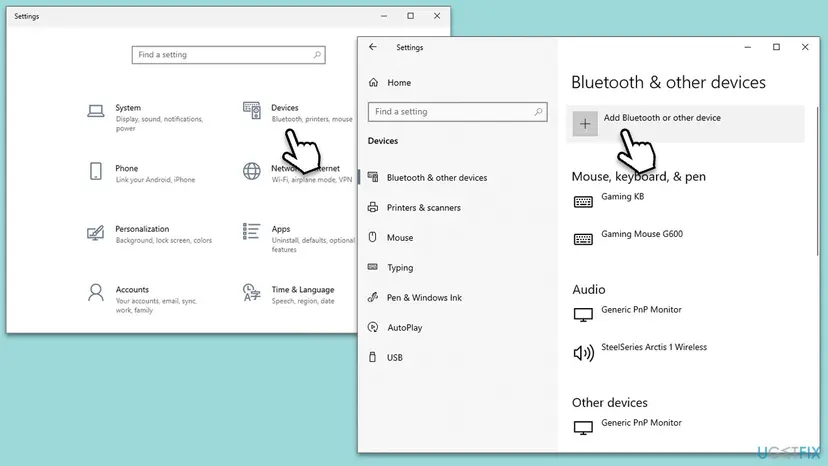Click keyboard icon beside Gaming KB
The width and height of the screenshot is (828, 466).
tap(583, 201)
